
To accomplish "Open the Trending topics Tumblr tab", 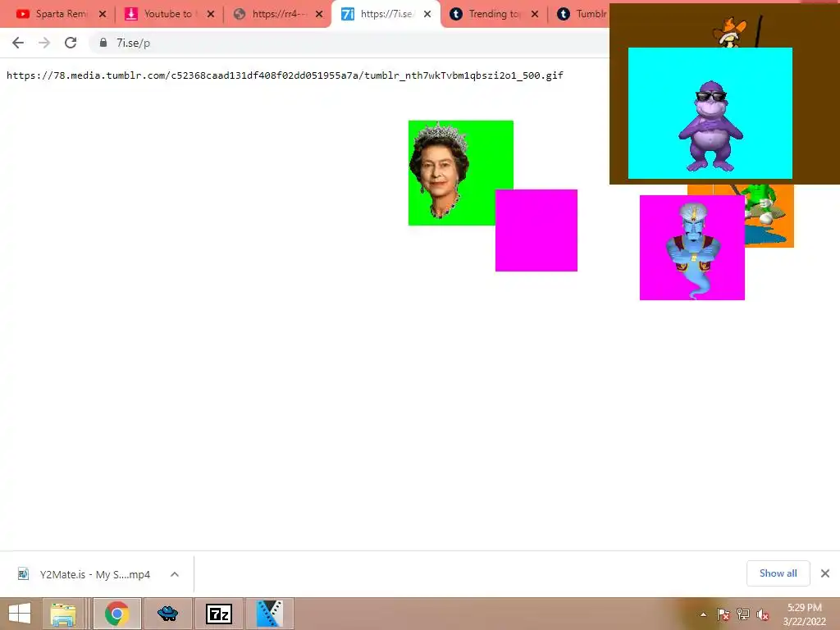I will coord(494,14).
